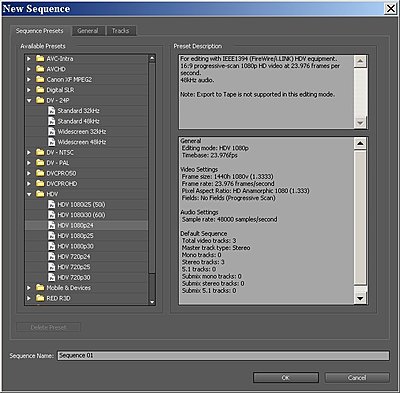Screen dimensions: 400x393
Task: Click the AVC-Intra folder icon
Action: tap(40, 59)
